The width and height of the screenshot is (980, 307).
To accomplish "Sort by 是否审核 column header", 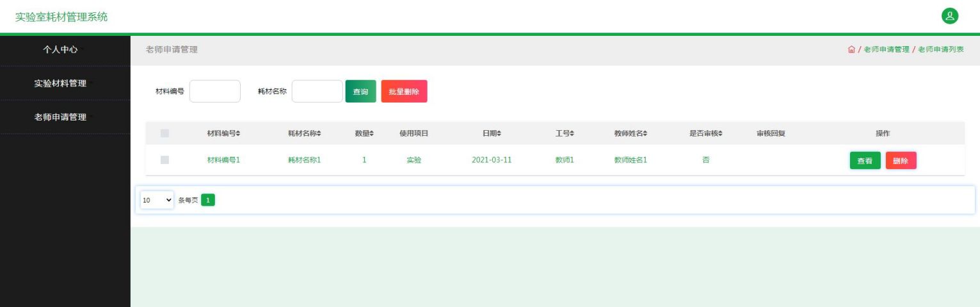I will coord(705,133).
